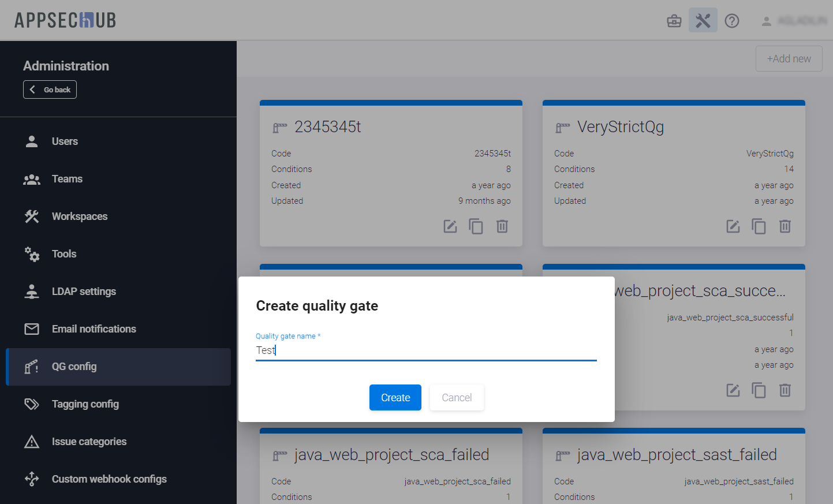
Task: Delete the java_web_project_sca_successful gate
Action: pyautogui.click(x=785, y=390)
